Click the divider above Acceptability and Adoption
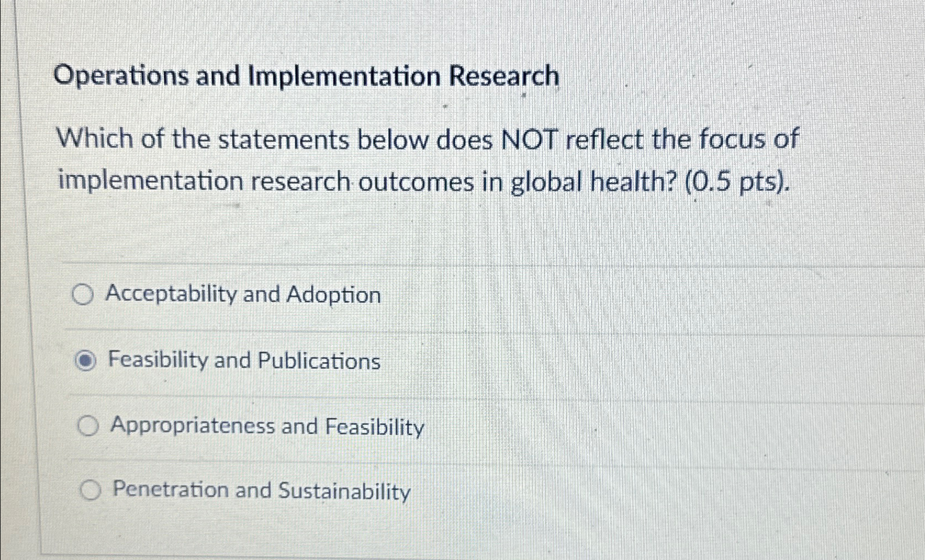The image size is (925, 560). (x=439, y=263)
